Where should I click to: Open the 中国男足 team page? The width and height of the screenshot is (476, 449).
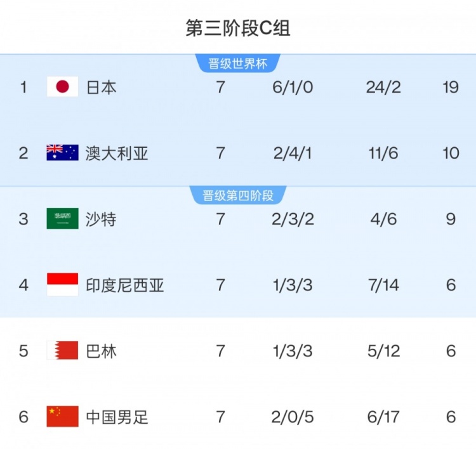pos(117,417)
